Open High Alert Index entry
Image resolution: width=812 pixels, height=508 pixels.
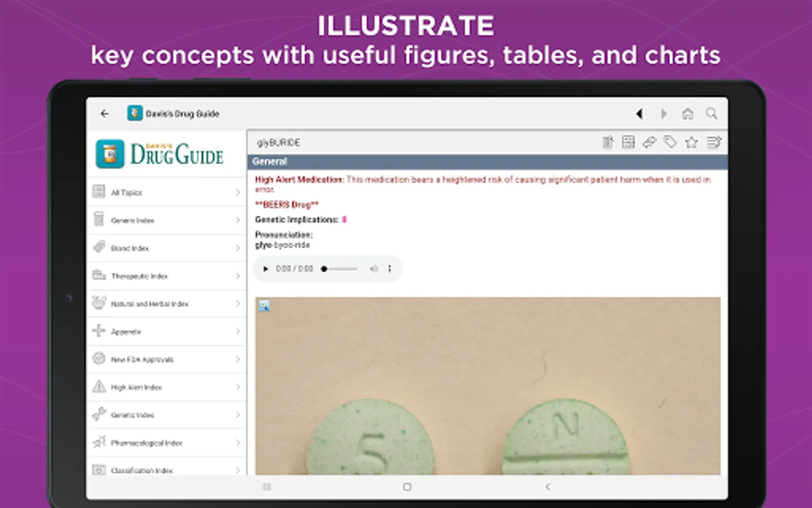click(167, 387)
